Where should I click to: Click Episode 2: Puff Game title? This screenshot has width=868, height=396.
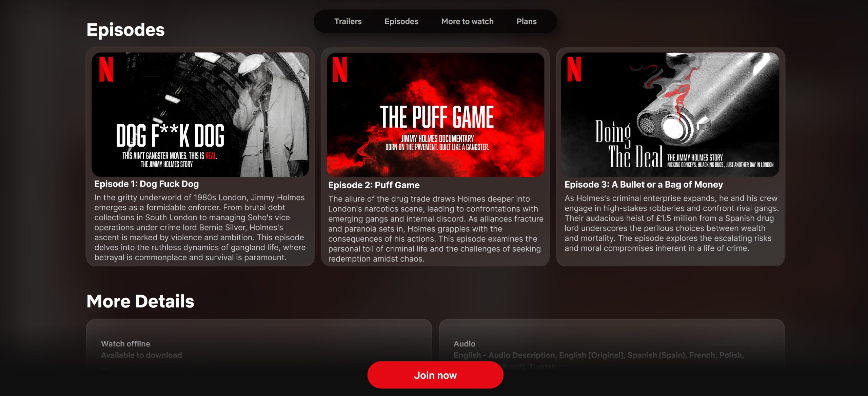click(x=374, y=185)
